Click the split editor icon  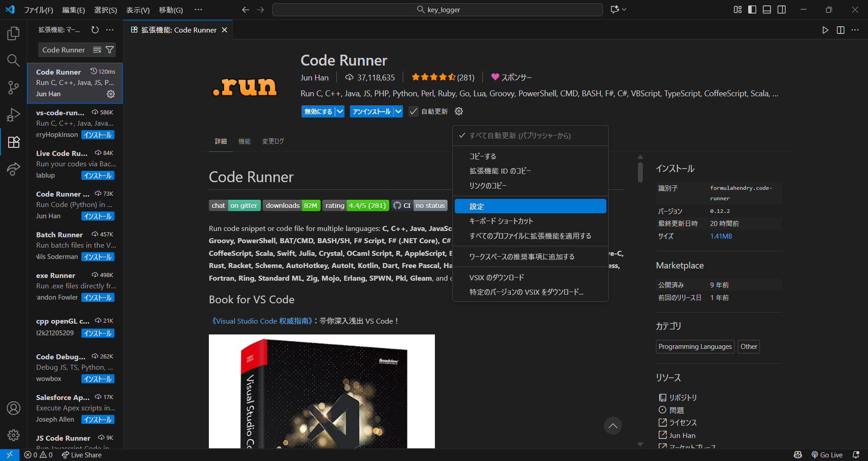(840, 30)
